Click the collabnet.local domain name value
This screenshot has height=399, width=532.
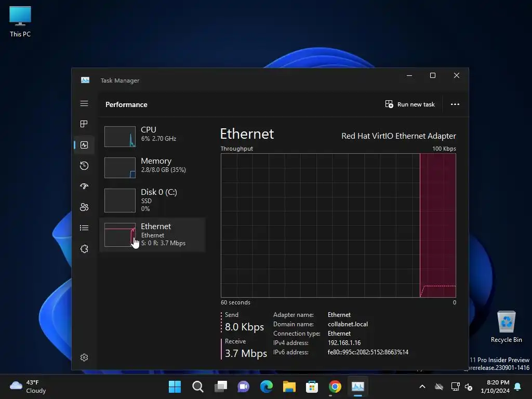[348, 324]
